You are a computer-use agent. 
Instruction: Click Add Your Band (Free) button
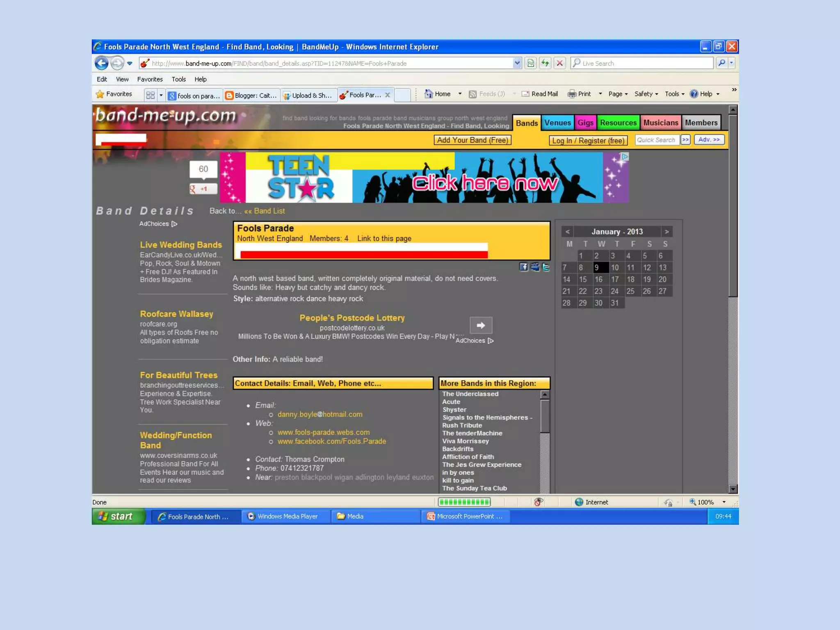(472, 140)
